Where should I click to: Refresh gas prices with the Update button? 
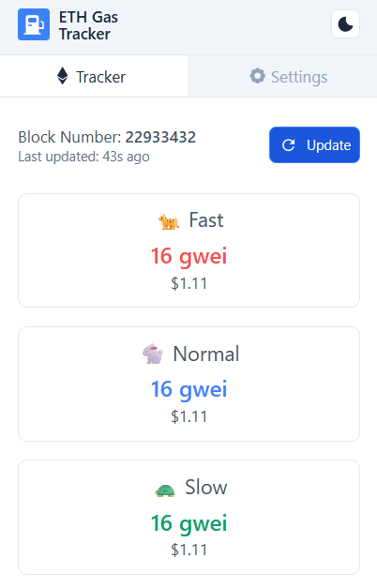click(314, 144)
